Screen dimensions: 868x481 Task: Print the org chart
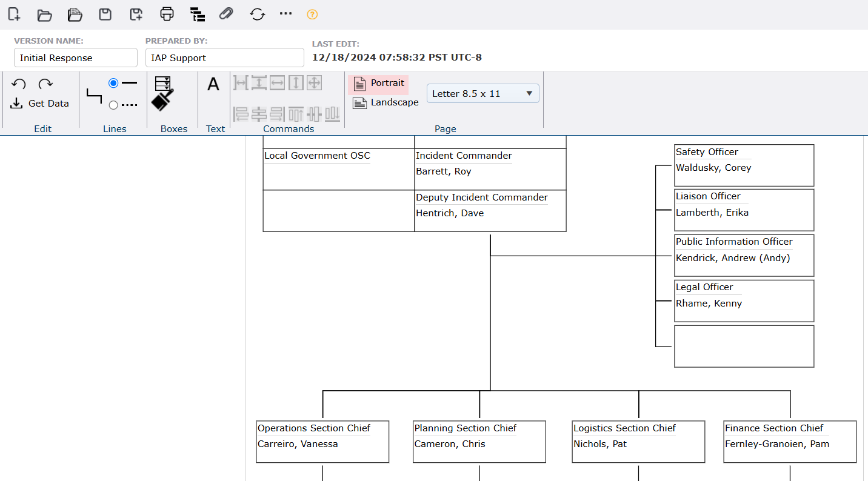pyautogui.click(x=167, y=15)
